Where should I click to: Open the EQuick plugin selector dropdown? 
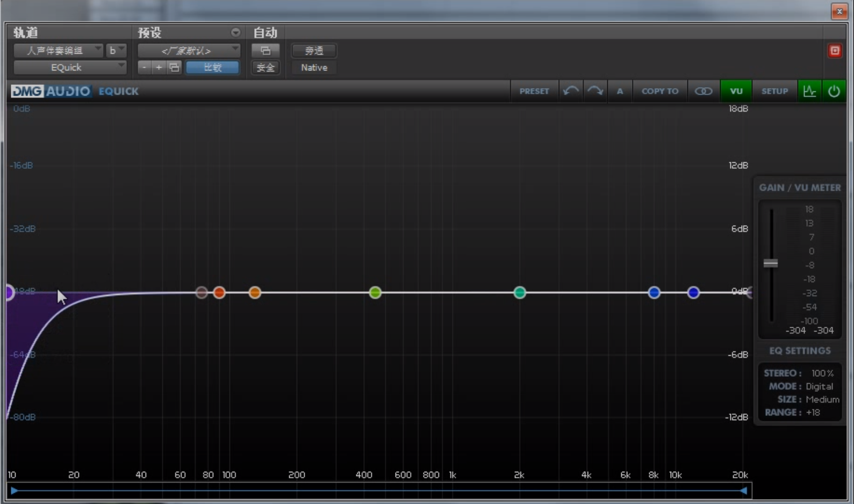pyautogui.click(x=69, y=68)
